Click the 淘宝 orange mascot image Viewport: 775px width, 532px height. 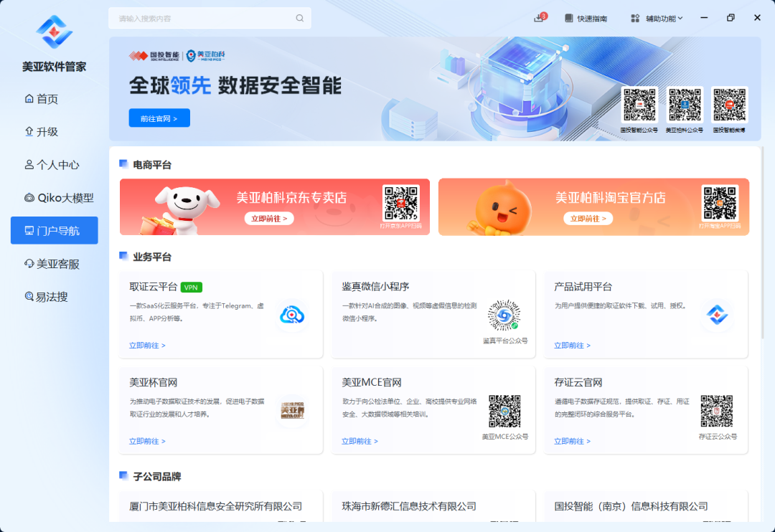tap(499, 208)
